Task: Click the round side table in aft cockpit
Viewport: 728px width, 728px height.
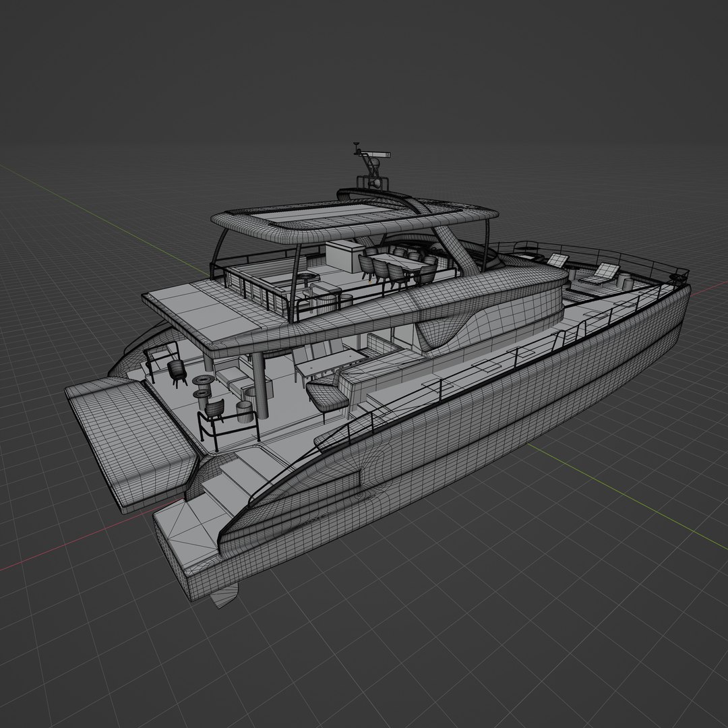Action: 204,383
